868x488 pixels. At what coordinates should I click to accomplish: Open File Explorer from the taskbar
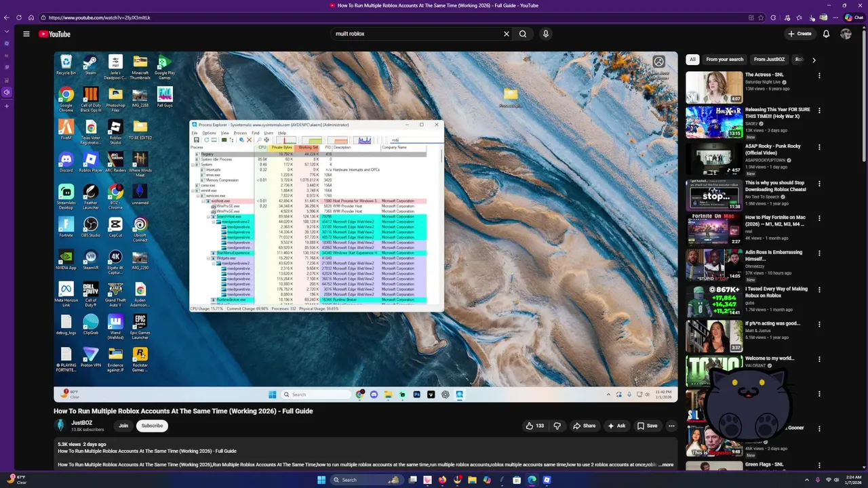coord(472,480)
